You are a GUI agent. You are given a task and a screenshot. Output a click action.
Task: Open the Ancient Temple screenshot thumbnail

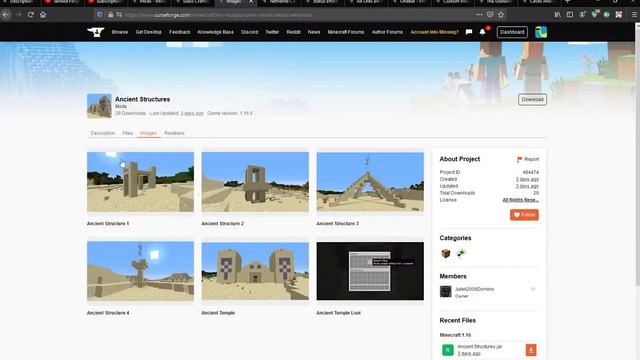point(255,271)
